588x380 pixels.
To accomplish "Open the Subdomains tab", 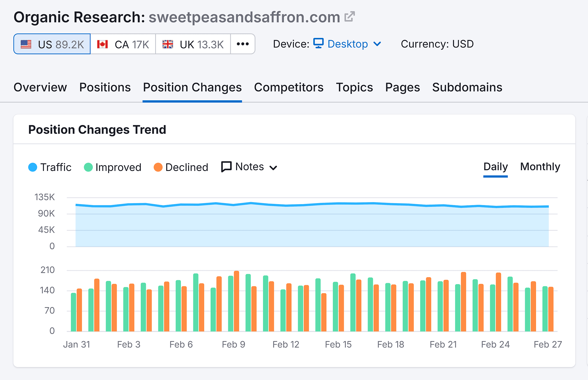I will point(467,87).
